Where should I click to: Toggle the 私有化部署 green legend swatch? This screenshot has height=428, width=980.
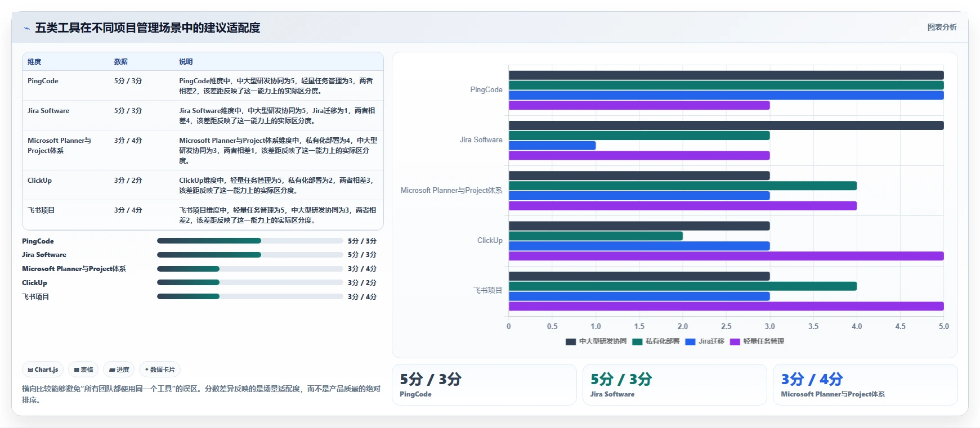tap(637, 341)
